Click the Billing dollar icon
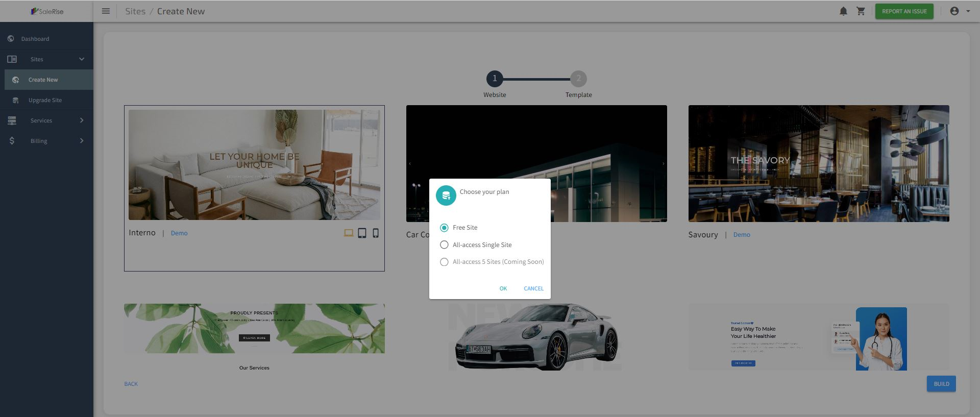 (x=12, y=141)
